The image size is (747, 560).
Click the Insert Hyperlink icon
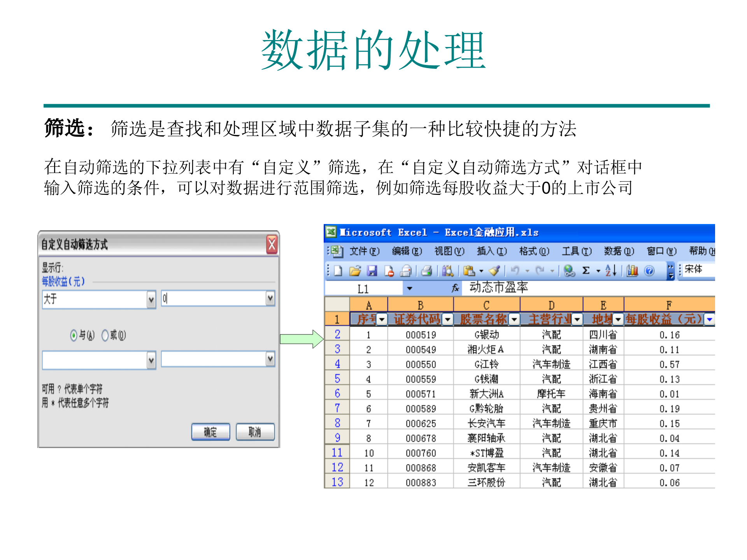(x=569, y=270)
